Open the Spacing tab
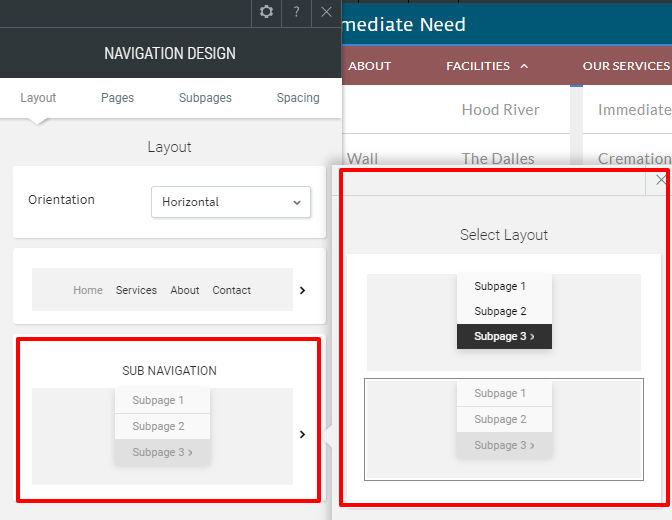The height and width of the screenshot is (520, 672). coord(298,98)
